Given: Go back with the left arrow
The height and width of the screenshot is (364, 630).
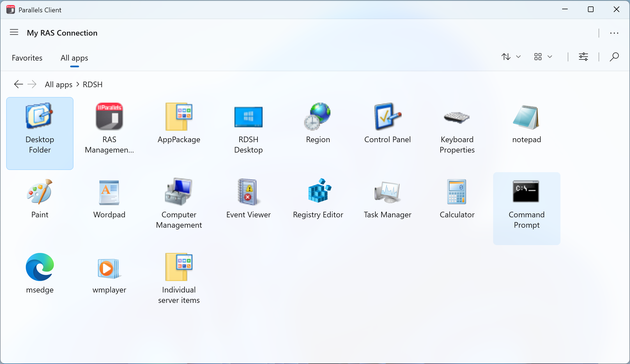Looking at the screenshot, I should (x=19, y=84).
